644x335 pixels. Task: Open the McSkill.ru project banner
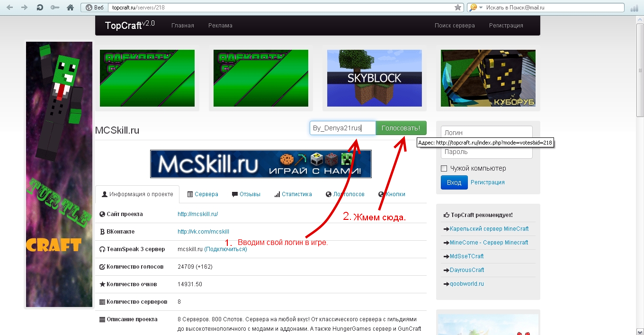(261, 164)
